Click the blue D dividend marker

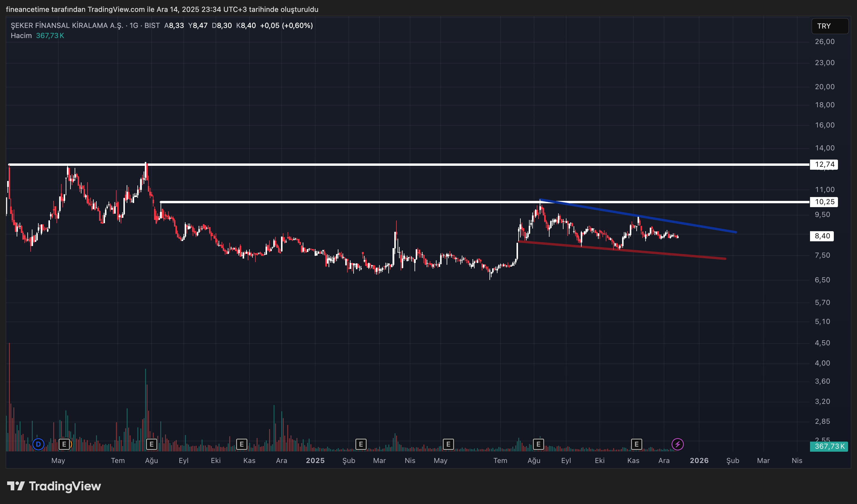(38, 444)
